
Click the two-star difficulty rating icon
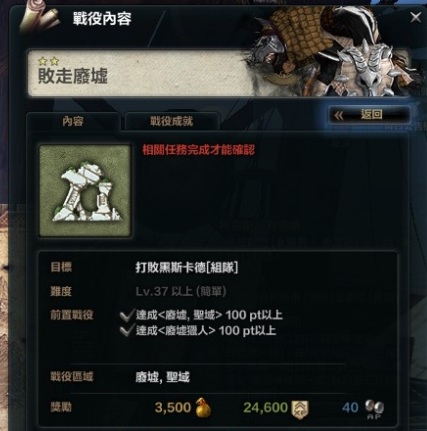[48, 61]
